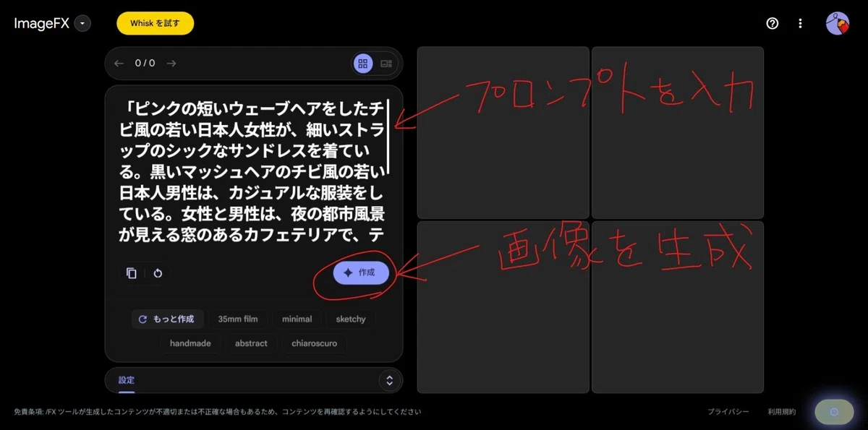Select the chiaroscuro style chip
Screen dimensions: 868x430
click(x=314, y=343)
